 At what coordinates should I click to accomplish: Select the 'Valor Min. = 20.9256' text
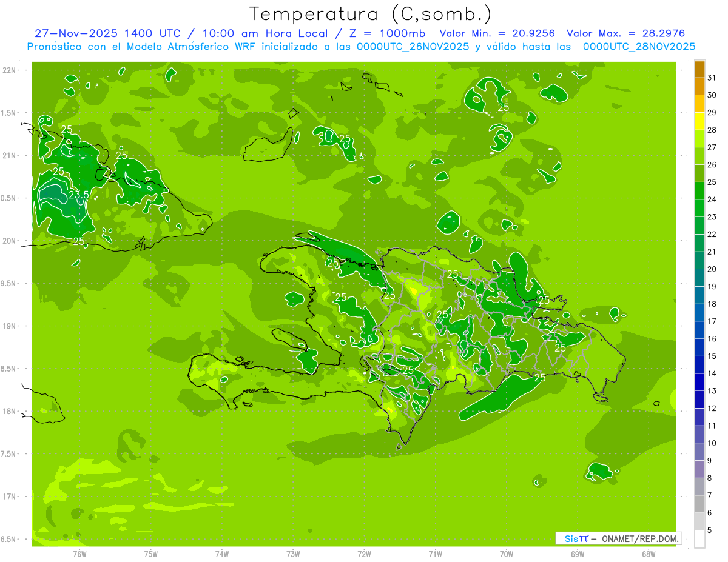point(497,33)
